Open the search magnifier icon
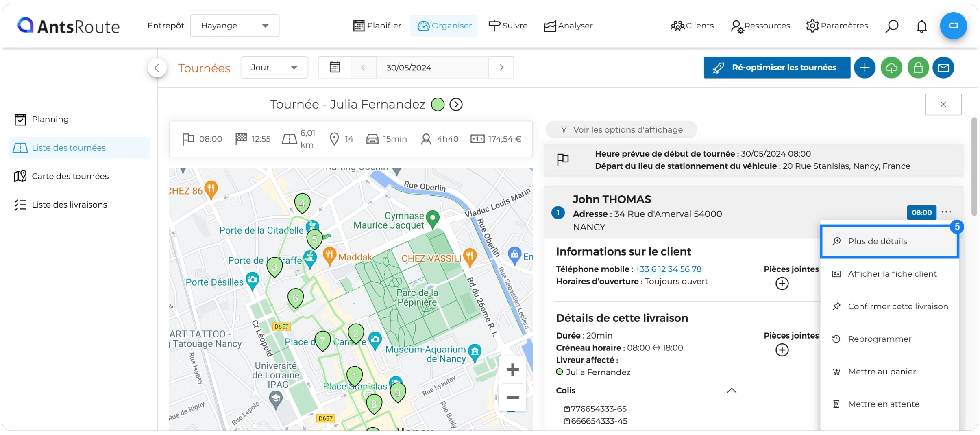This screenshot has width=980, height=435. click(891, 26)
